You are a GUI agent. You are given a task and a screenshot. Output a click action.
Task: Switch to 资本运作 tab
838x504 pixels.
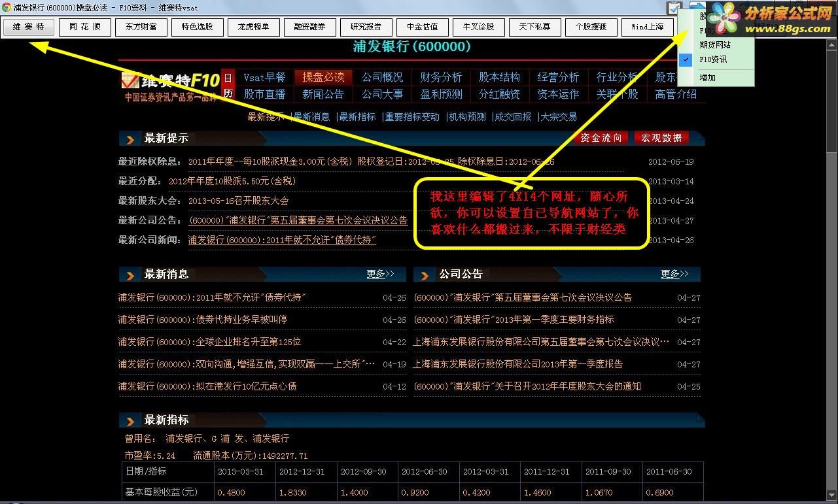(x=558, y=94)
